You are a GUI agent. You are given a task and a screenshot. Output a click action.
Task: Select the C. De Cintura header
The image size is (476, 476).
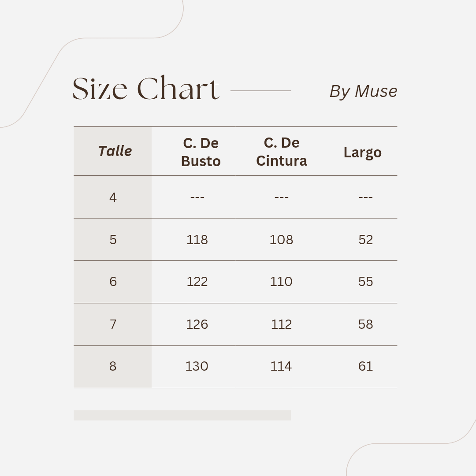[282, 152]
